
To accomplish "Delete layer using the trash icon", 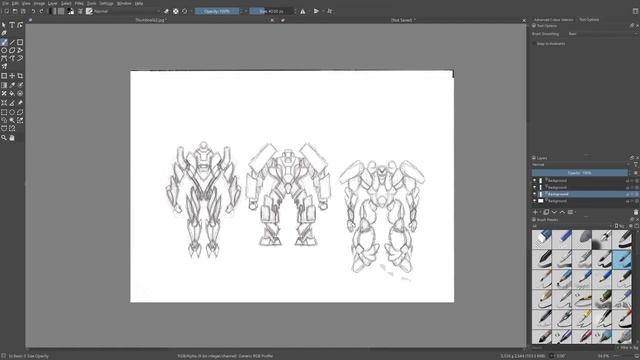I will 636,212.
